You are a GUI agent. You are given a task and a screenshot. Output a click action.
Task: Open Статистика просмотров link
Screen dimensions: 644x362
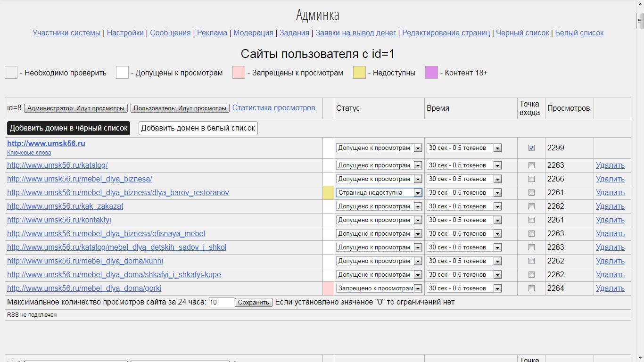point(274,107)
